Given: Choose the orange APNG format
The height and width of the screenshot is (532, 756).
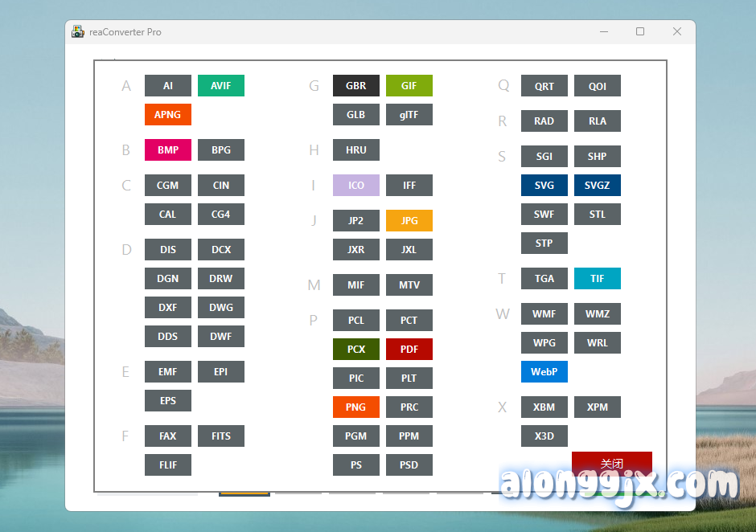Looking at the screenshot, I should click(167, 115).
